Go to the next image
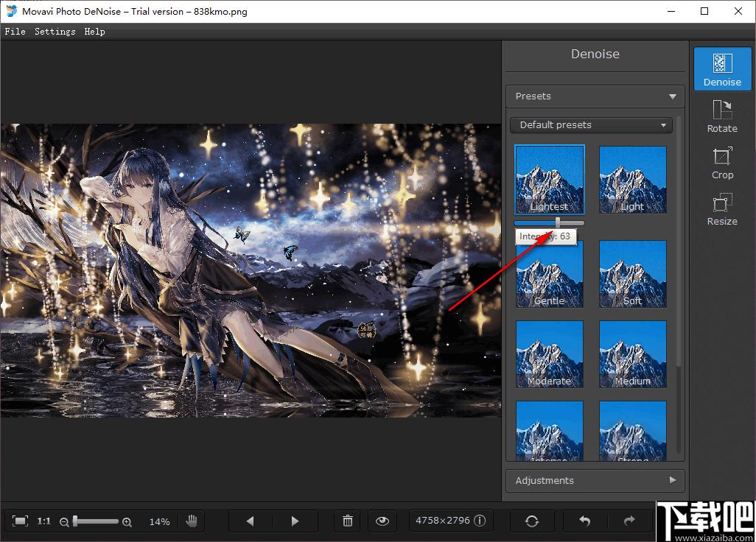 pyautogui.click(x=295, y=521)
